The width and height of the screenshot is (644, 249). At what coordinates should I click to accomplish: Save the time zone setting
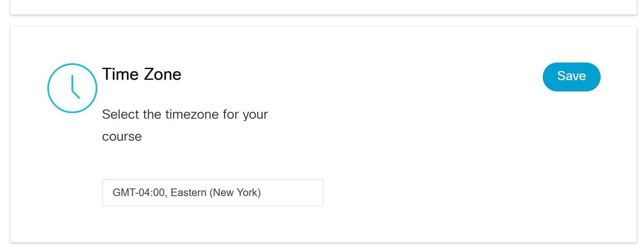571,77
